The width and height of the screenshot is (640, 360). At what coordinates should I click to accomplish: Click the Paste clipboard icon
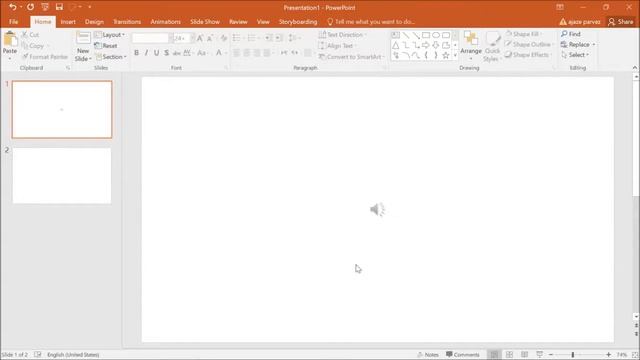click(10, 40)
